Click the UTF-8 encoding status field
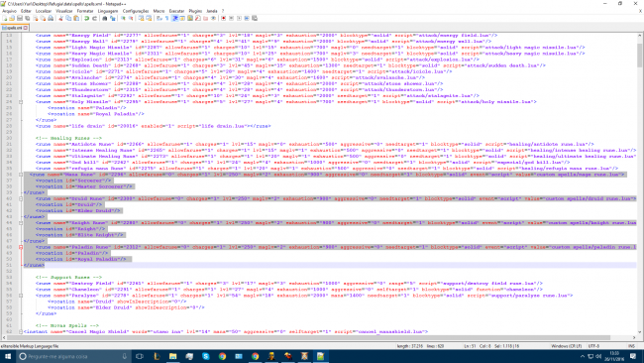Image resolution: width=644 pixels, height=363 pixels. pyautogui.click(x=593, y=346)
